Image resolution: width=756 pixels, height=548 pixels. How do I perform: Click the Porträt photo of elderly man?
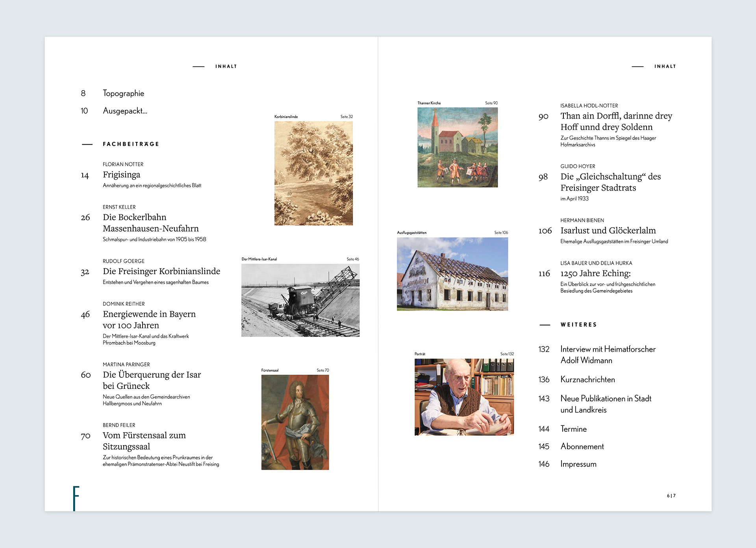pyautogui.click(x=464, y=397)
